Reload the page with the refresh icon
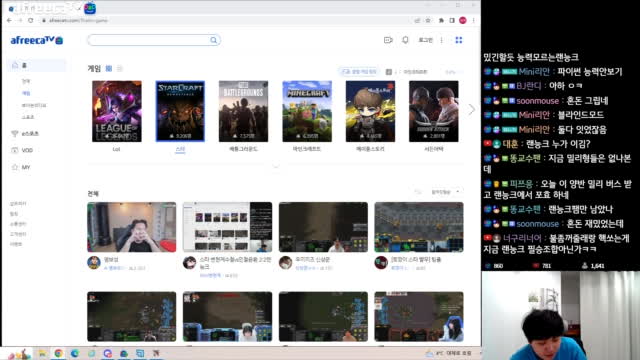Image resolution: width=640 pixels, height=360 pixels. point(31,20)
